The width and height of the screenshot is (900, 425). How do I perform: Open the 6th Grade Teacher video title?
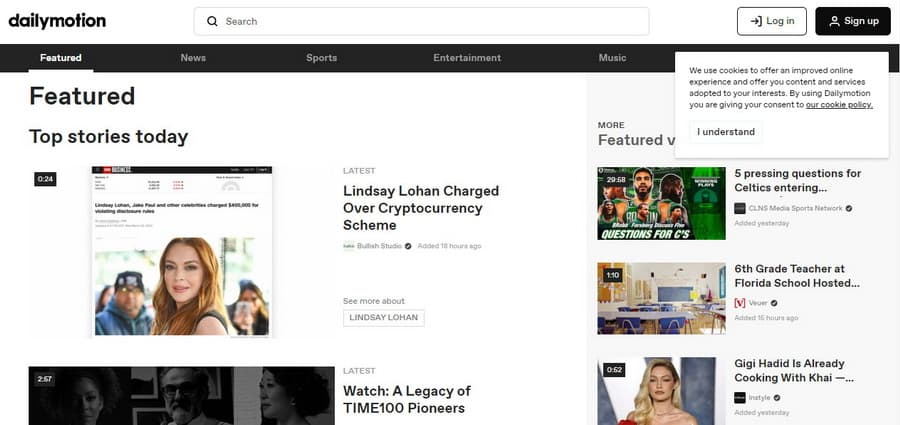pos(797,276)
